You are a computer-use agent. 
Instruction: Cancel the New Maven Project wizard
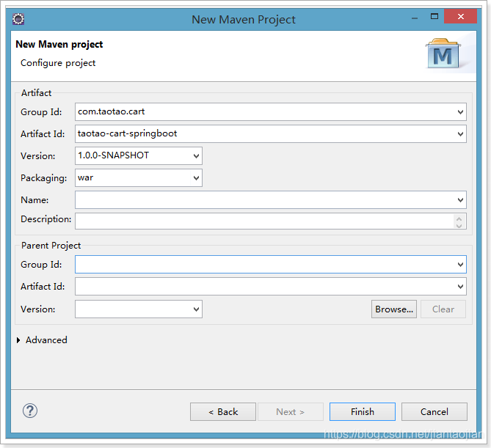click(434, 412)
